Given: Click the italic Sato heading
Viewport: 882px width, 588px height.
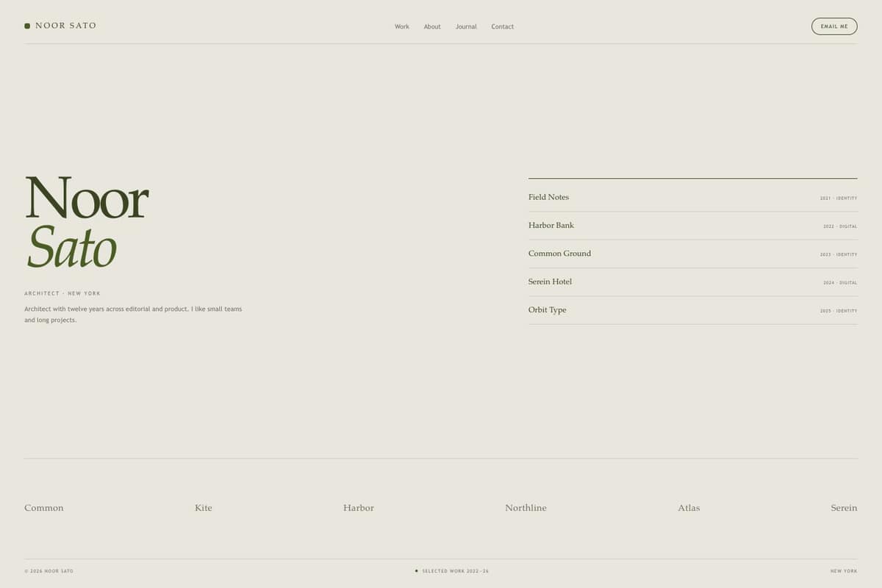Looking at the screenshot, I should click(71, 247).
